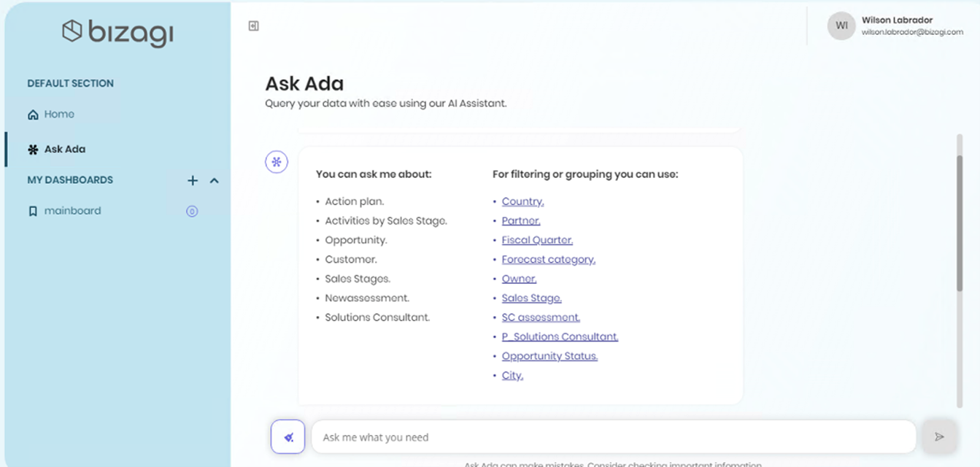The height and width of the screenshot is (467, 980).
Task: Clear chat with the broom button
Action: tap(288, 436)
